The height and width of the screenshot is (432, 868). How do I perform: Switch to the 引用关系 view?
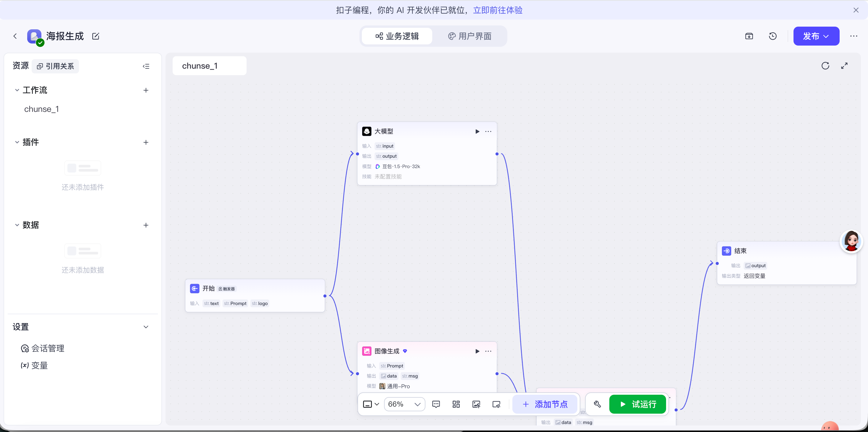(55, 66)
